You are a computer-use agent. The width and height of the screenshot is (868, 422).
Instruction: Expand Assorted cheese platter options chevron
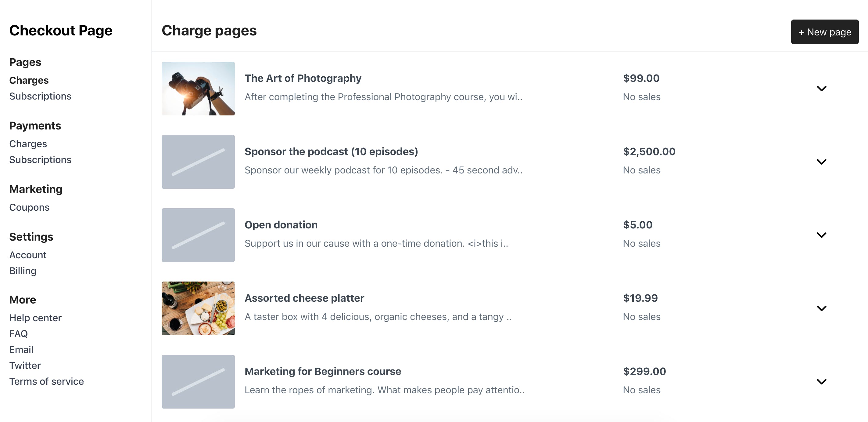pyautogui.click(x=821, y=308)
